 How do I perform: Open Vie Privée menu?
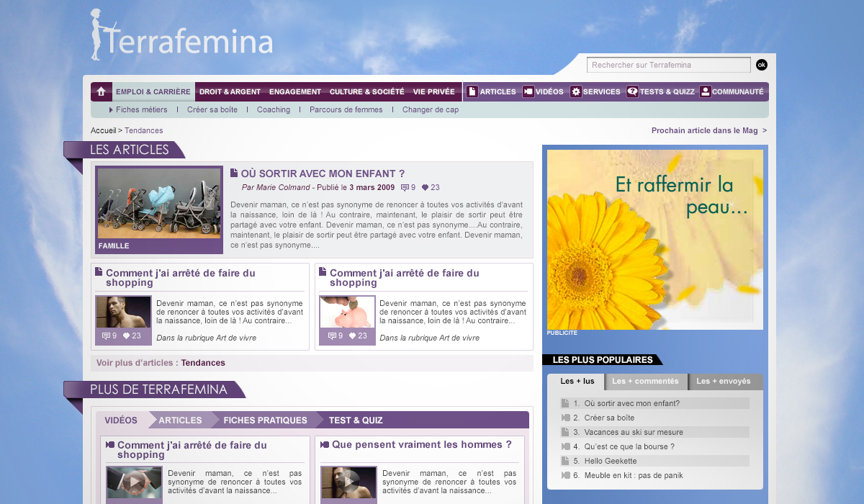(434, 91)
